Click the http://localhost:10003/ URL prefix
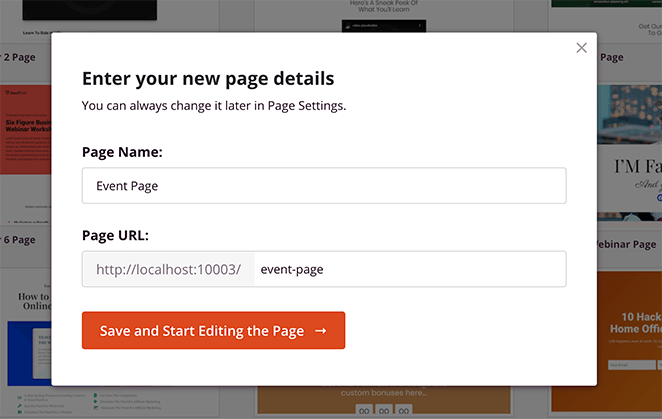This screenshot has width=662, height=419. [x=168, y=269]
